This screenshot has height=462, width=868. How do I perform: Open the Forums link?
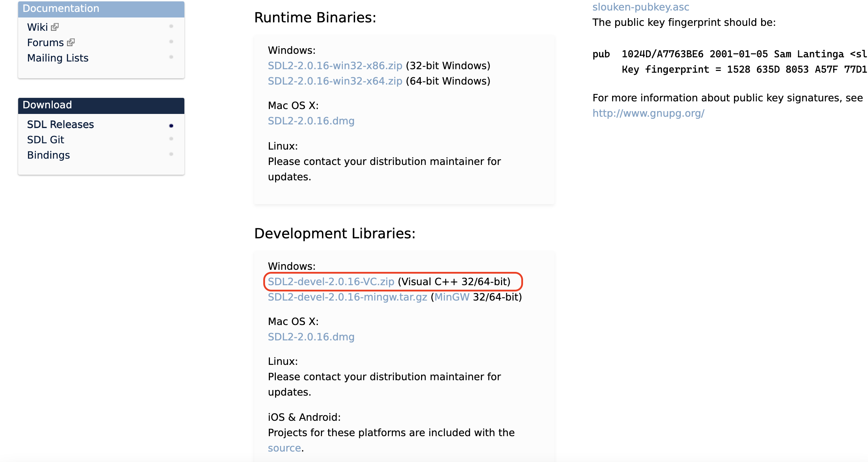[x=45, y=43]
